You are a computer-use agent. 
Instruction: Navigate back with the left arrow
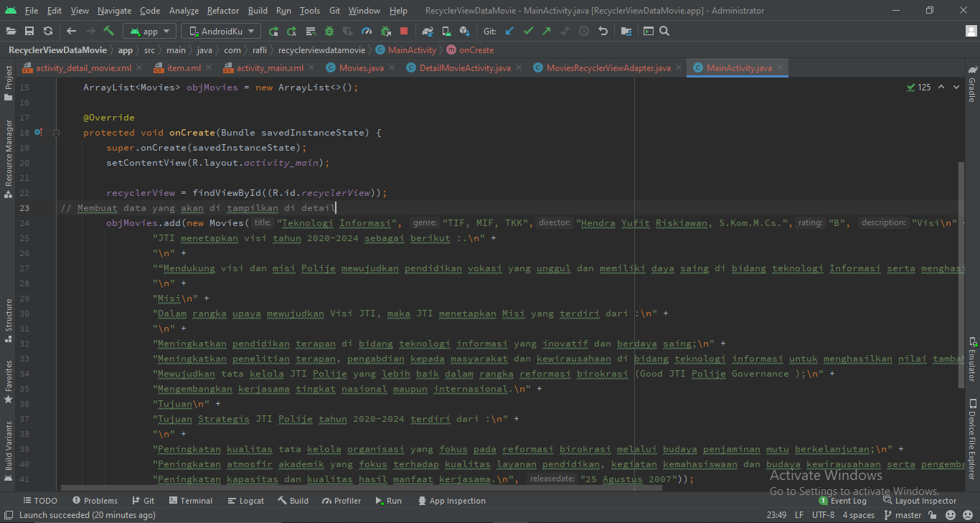coord(71,31)
